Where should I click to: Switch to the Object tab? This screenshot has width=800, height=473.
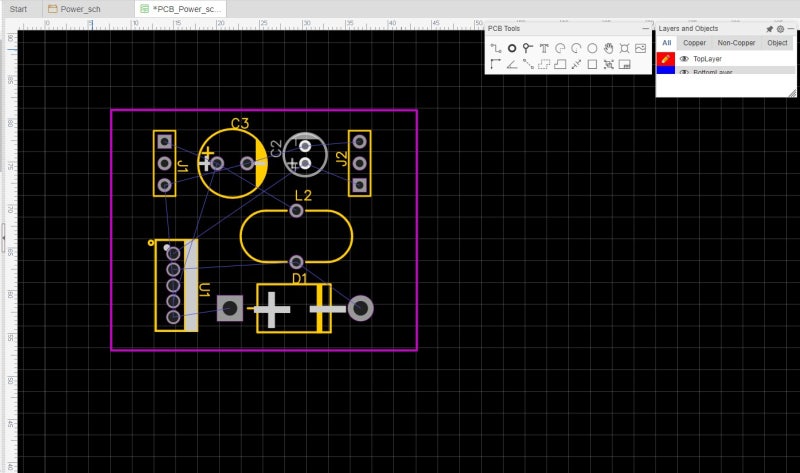[x=777, y=43]
